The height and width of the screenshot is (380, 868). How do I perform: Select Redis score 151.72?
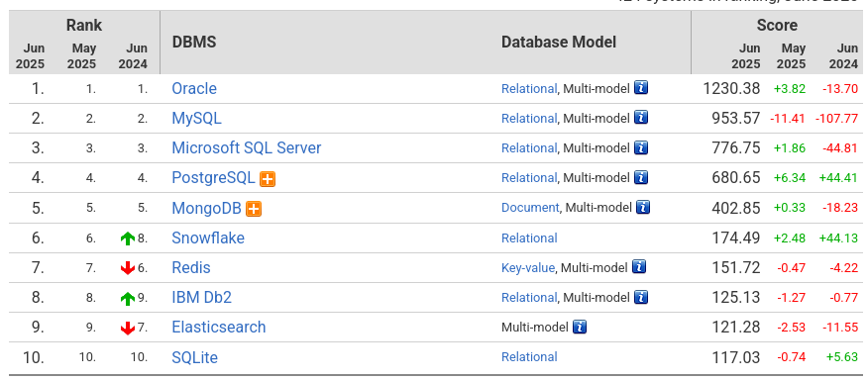(x=735, y=268)
